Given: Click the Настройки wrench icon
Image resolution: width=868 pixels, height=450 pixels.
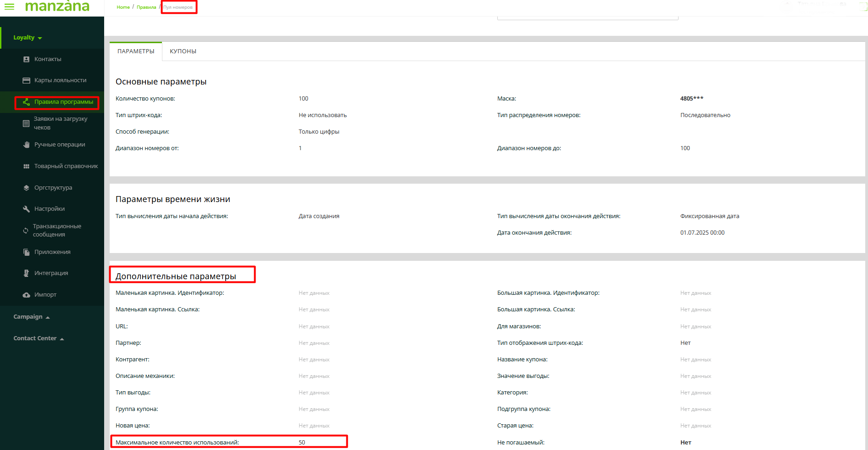Looking at the screenshot, I should tap(26, 209).
